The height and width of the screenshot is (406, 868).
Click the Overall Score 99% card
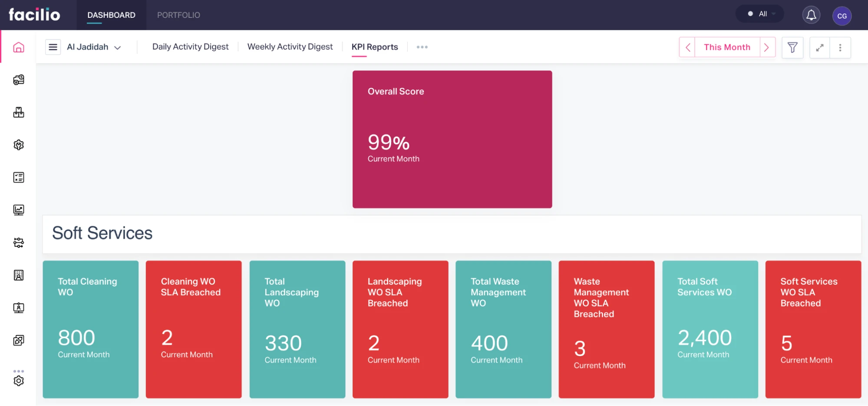click(452, 139)
